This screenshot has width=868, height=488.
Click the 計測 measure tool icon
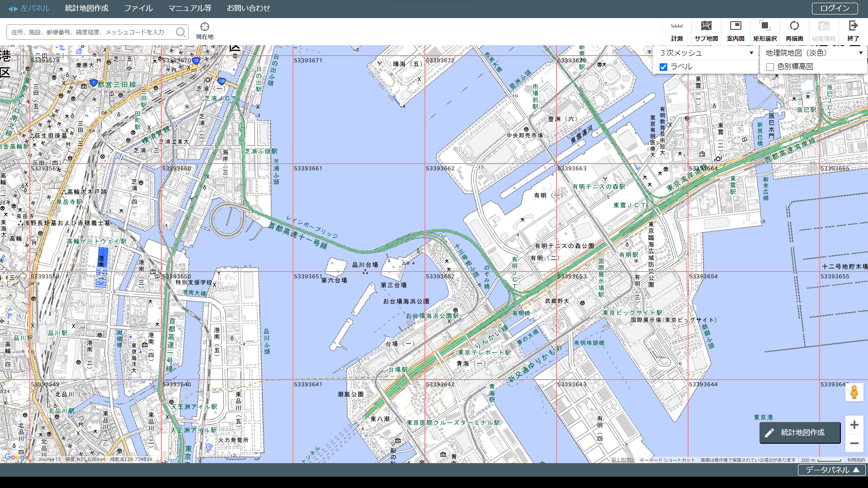coord(677,27)
